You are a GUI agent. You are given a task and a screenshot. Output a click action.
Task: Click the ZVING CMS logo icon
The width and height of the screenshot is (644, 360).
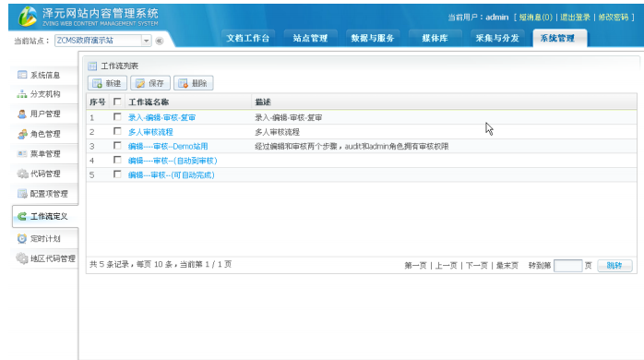tap(28, 17)
